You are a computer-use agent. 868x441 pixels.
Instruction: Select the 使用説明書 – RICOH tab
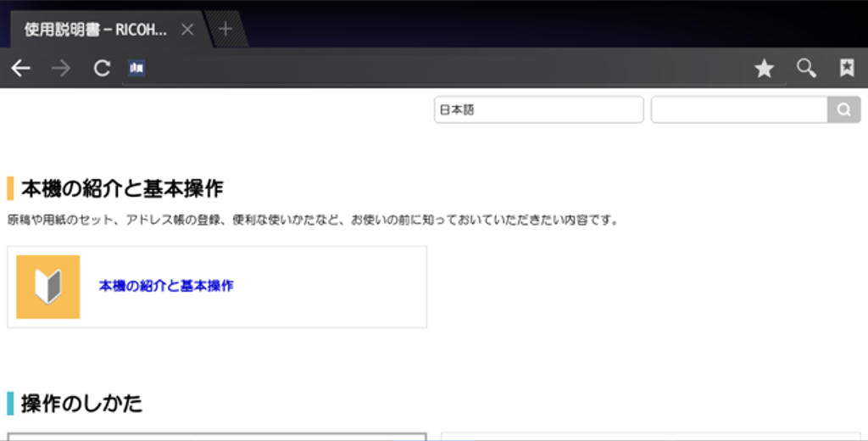click(95, 30)
